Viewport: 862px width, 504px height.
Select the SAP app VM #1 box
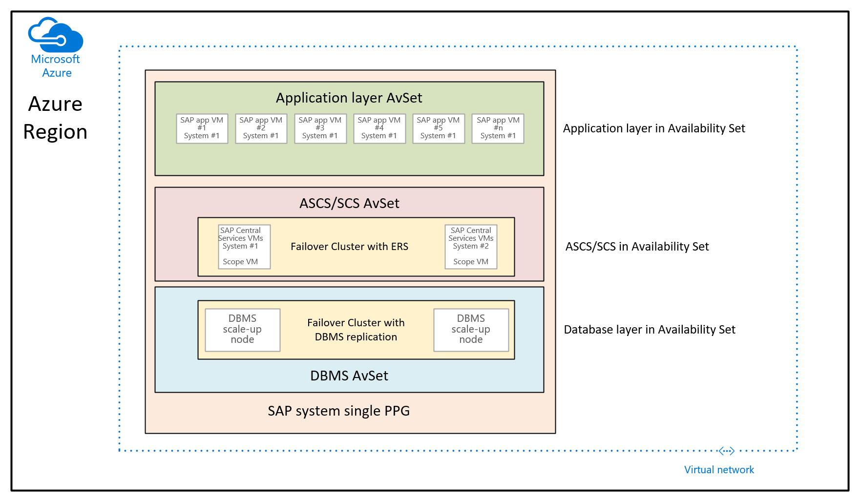[x=202, y=128]
